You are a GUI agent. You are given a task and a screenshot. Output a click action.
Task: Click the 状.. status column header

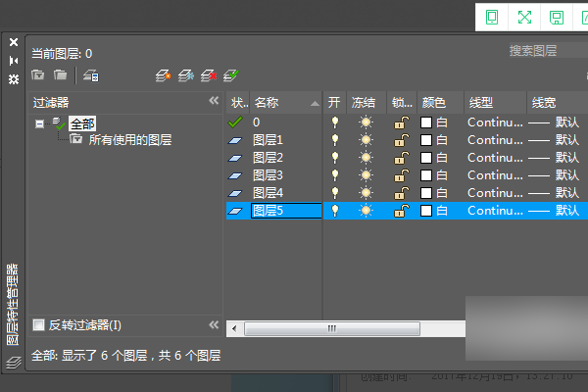point(238,102)
